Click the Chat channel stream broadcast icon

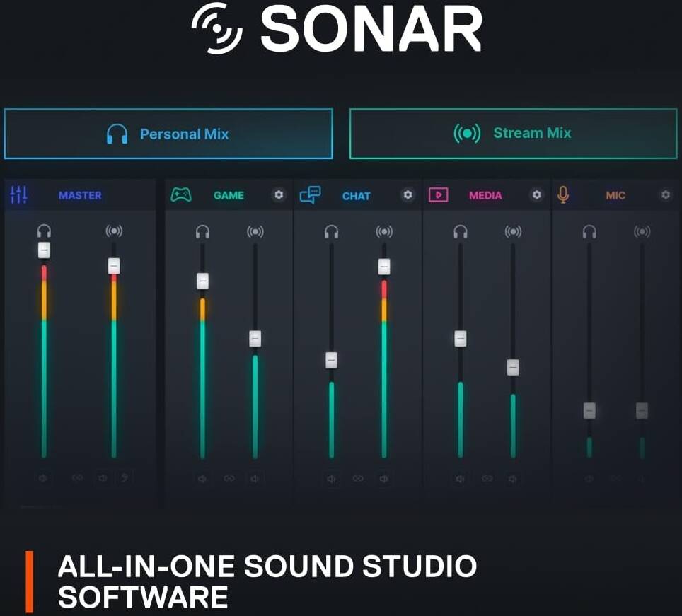[x=384, y=231]
